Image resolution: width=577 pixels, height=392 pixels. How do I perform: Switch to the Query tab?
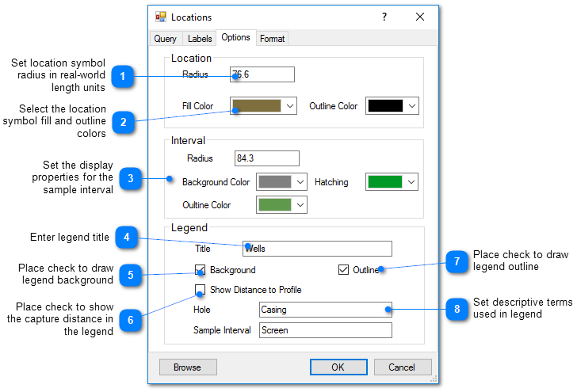(x=165, y=39)
